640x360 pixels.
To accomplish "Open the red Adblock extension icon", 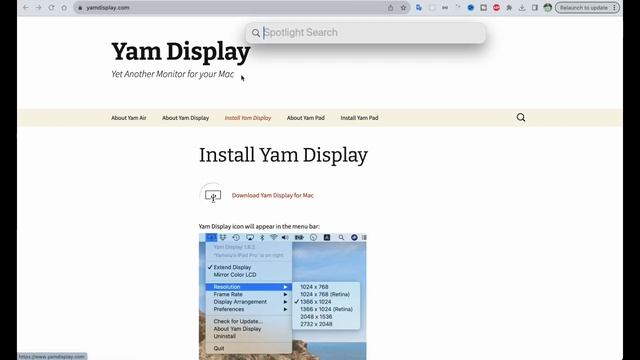I will point(496,8).
